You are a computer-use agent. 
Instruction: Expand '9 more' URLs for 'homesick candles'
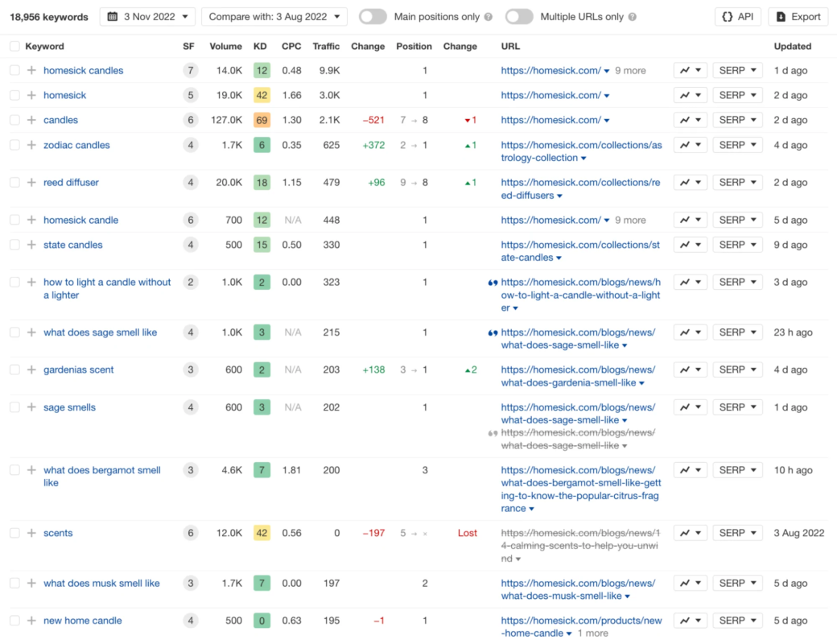pyautogui.click(x=630, y=70)
